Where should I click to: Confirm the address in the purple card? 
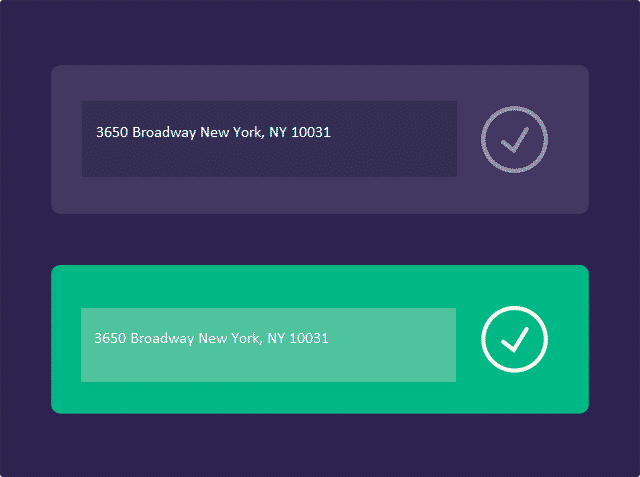tap(514, 140)
